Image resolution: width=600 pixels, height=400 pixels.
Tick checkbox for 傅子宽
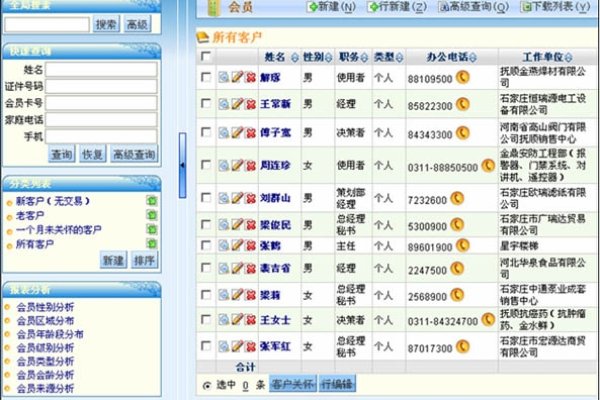(206, 133)
